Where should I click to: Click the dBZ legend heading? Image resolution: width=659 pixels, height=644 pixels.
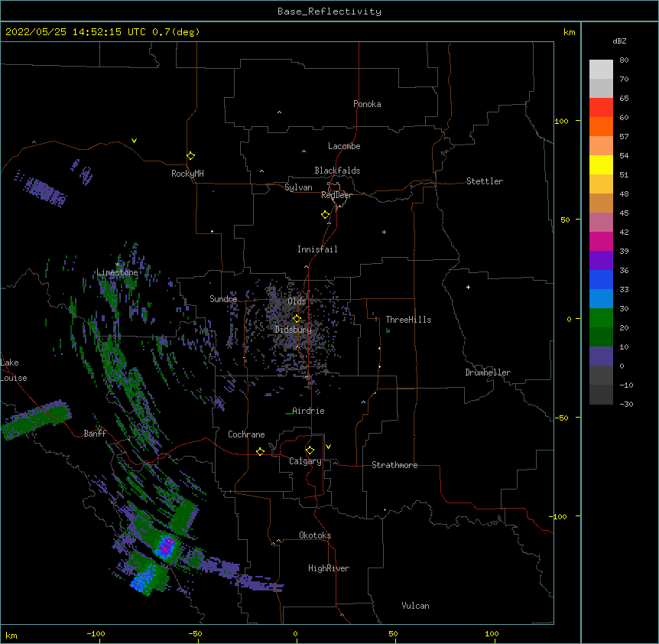[619, 41]
